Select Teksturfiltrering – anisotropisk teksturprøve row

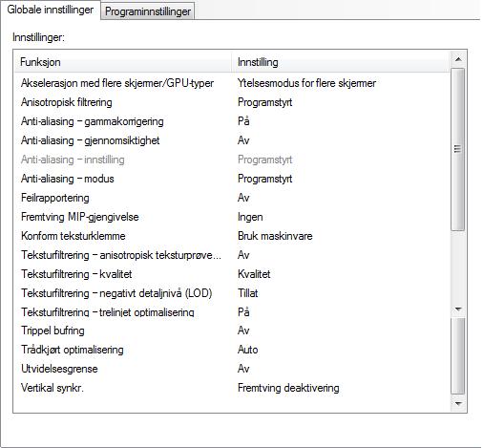[121, 255]
